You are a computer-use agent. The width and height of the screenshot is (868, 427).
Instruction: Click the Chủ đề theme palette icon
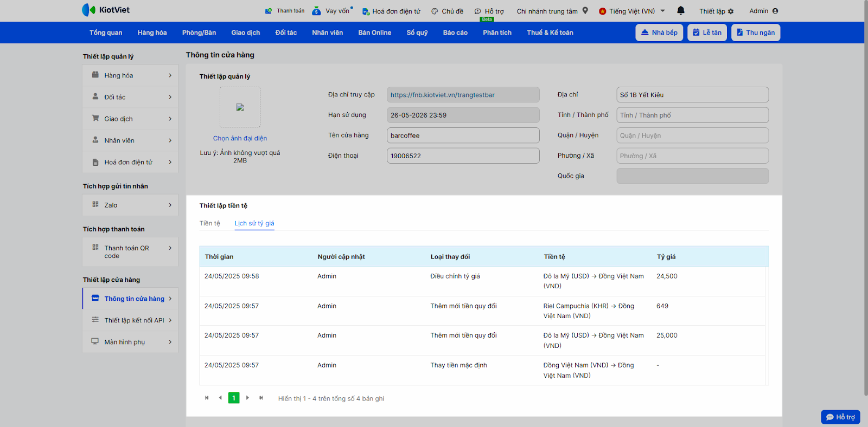click(435, 11)
